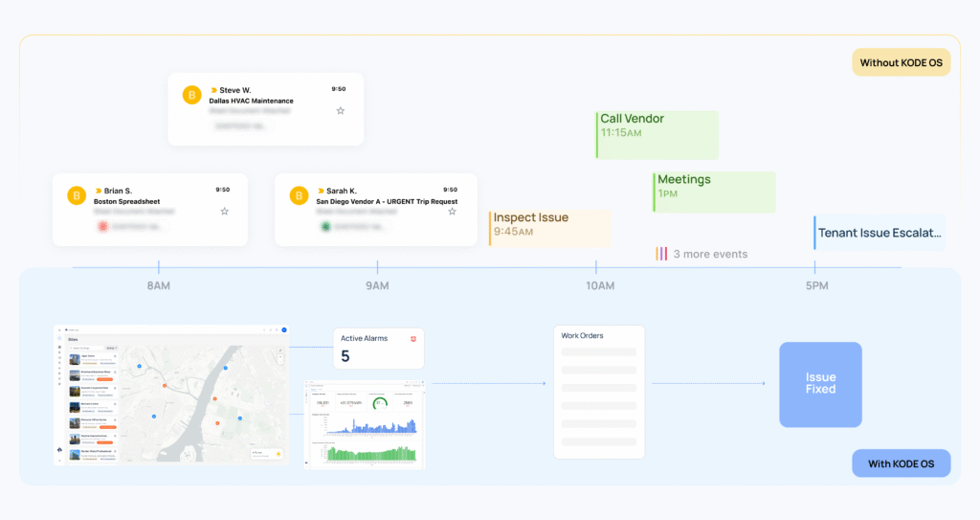The image size is (980, 520).
Task: Click the With KODE OS badge
Action: click(902, 463)
